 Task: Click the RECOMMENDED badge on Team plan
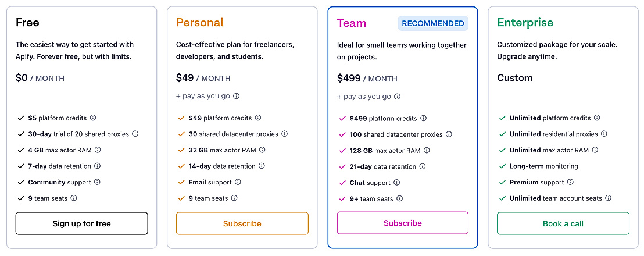click(433, 23)
